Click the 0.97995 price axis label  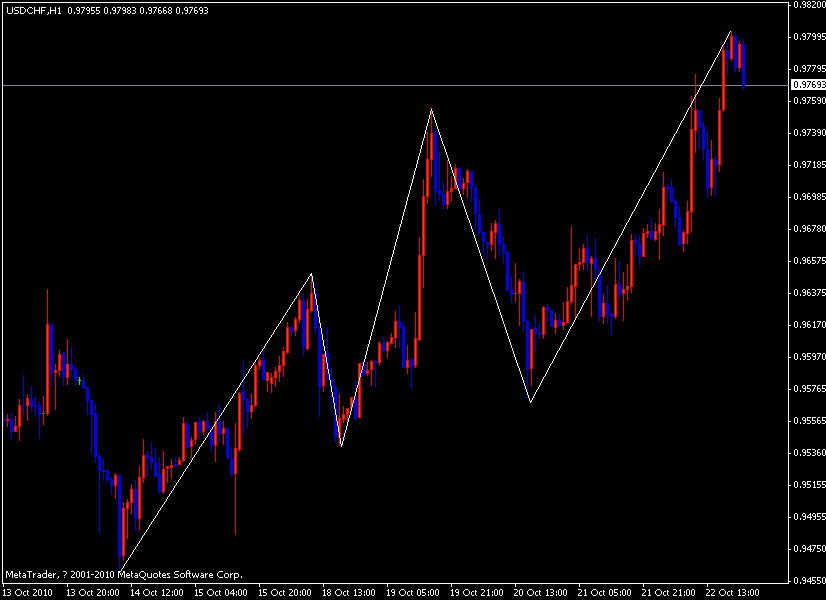click(x=809, y=37)
